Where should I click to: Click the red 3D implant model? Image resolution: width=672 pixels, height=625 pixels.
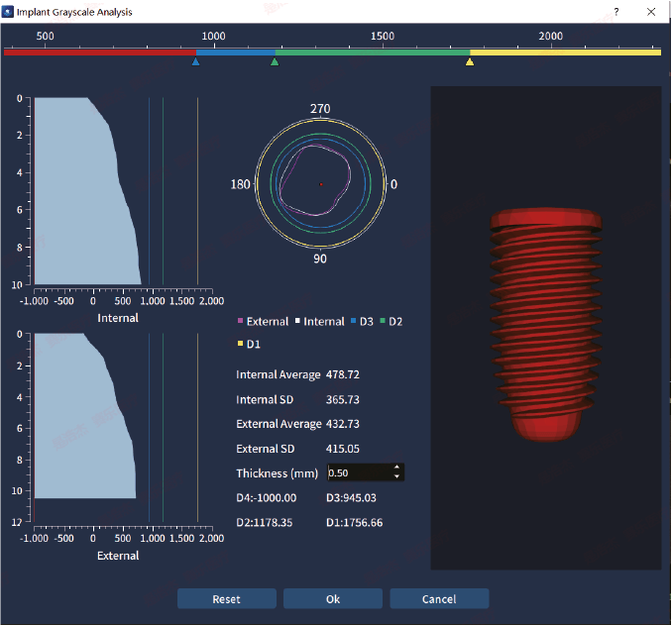coord(545,324)
